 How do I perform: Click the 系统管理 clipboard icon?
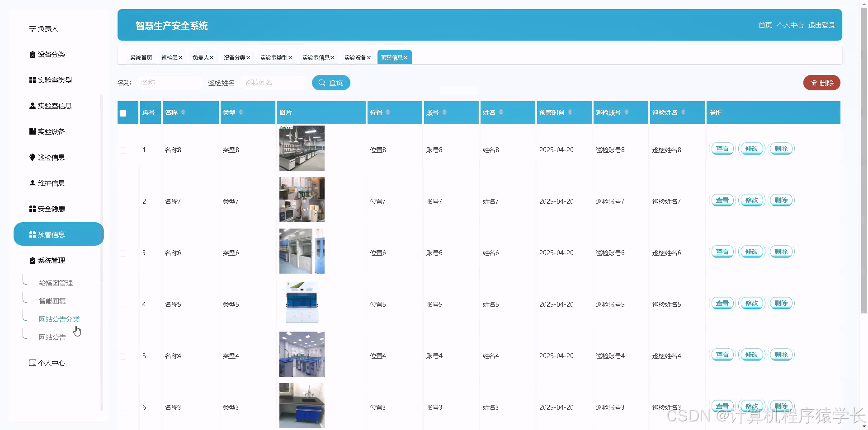32,261
